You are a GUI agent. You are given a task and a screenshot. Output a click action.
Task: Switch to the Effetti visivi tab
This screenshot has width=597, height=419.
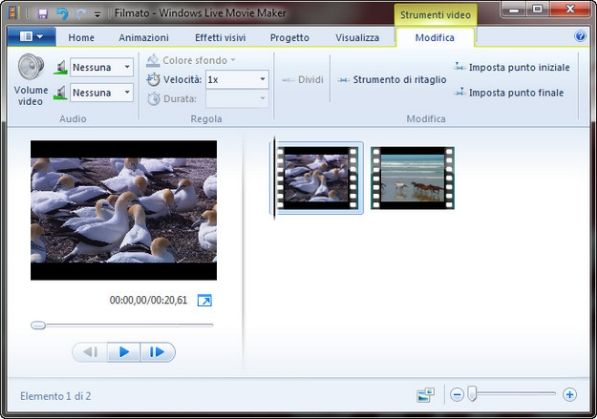(220, 38)
